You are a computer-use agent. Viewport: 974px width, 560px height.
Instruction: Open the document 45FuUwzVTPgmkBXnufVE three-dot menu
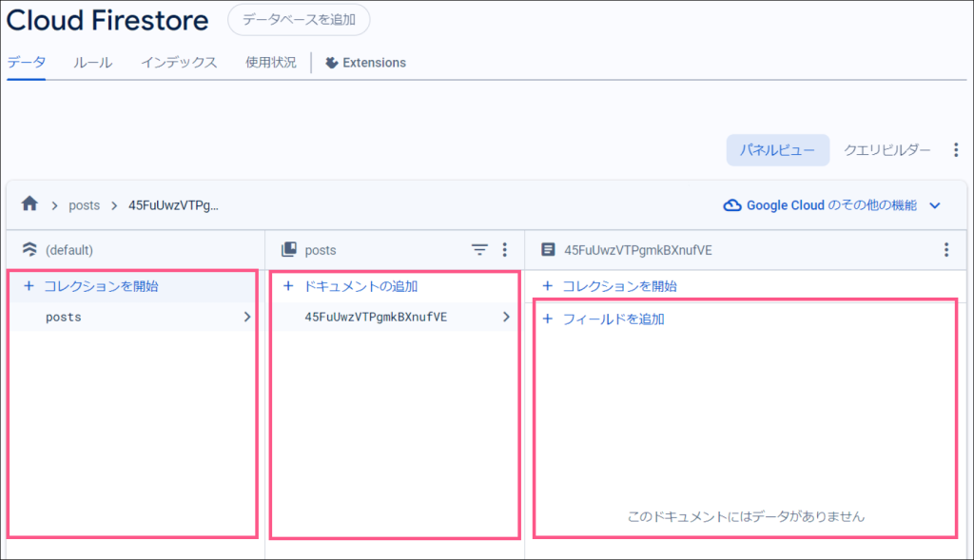[946, 250]
